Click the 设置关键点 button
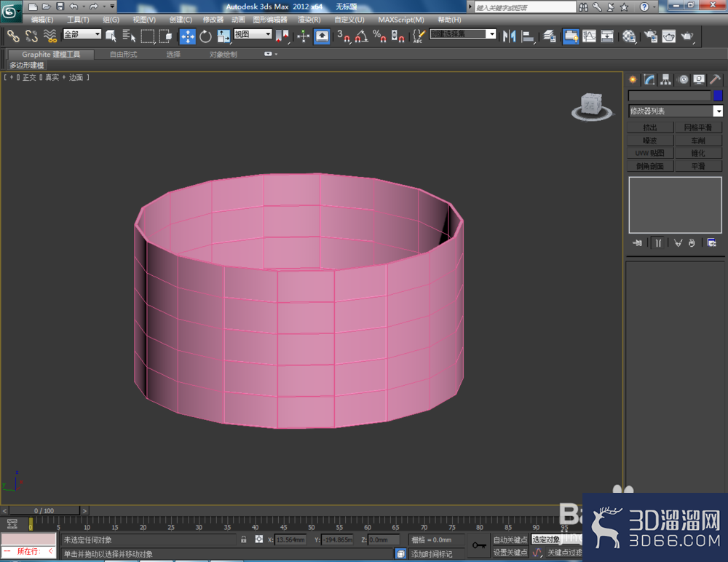Viewport: 728px width, 562px height. point(510,553)
